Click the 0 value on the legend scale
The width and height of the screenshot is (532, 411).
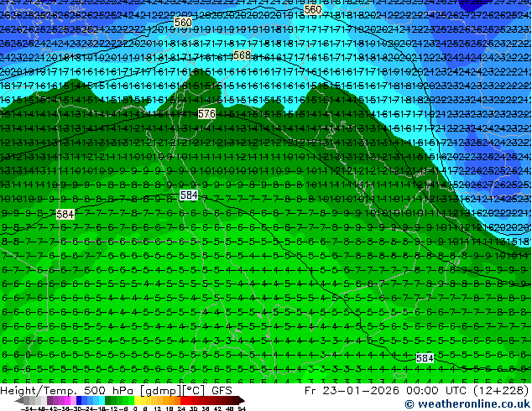135,408
